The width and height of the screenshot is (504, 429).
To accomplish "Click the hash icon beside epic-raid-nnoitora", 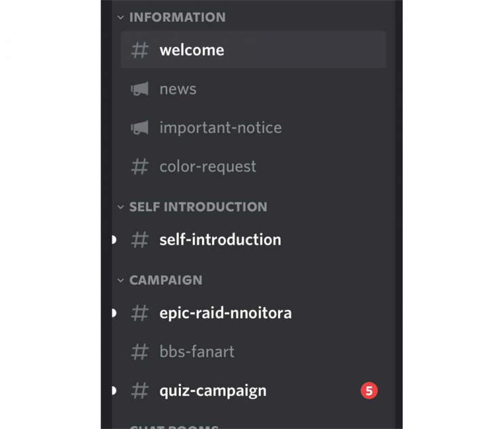I will tap(139, 313).
